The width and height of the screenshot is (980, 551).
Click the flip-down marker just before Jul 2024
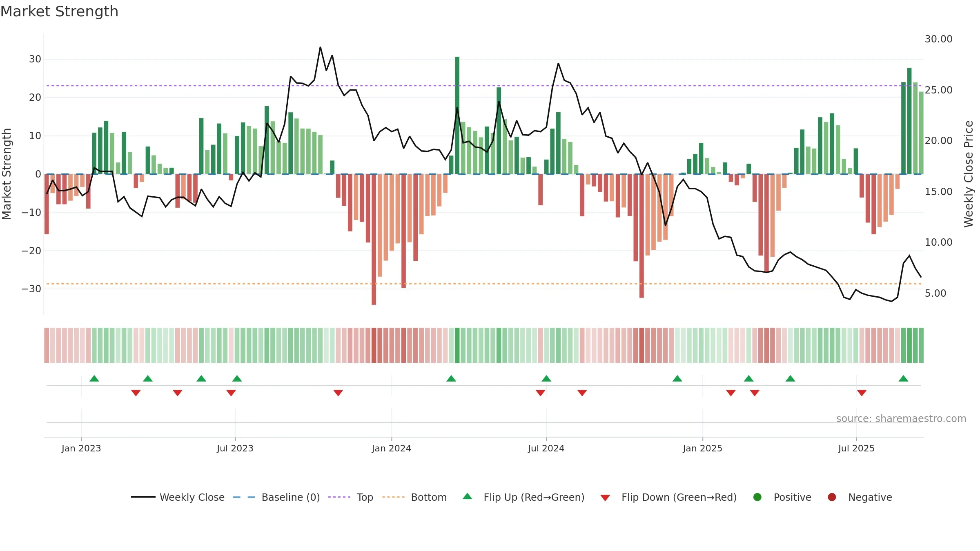(x=540, y=393)
